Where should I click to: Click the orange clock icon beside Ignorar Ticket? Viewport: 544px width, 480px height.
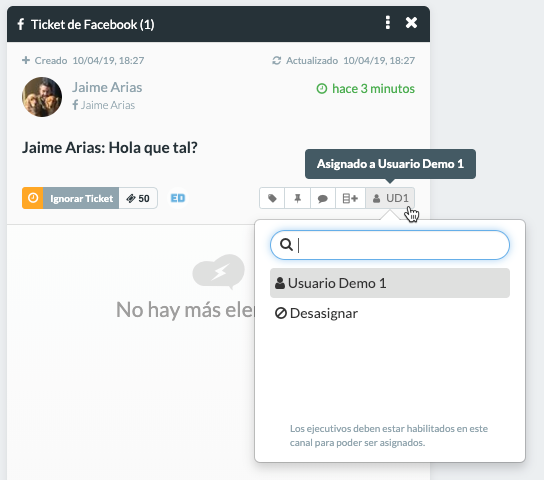point(33,198)
